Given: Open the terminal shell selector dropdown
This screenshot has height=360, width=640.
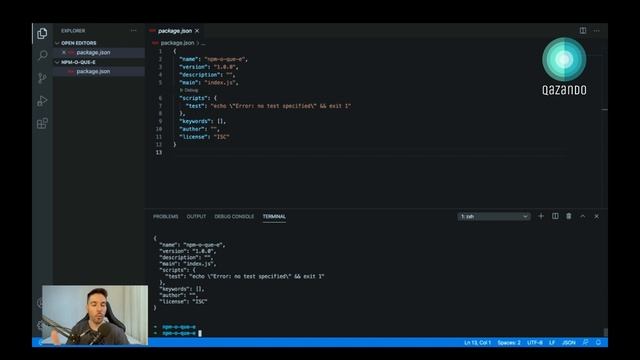Looking at the screenshot, I should click(x=494, y=216).
